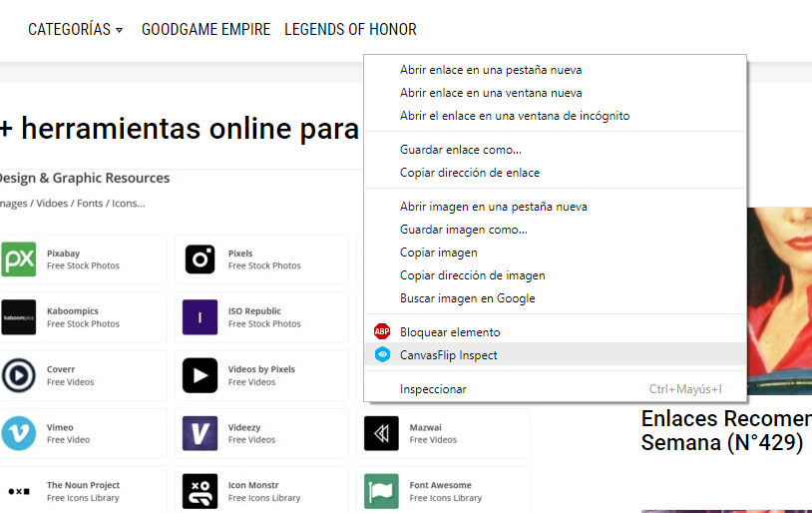Click the Videos by Pixels title text

pyautogui.click(x=261, y=369)
